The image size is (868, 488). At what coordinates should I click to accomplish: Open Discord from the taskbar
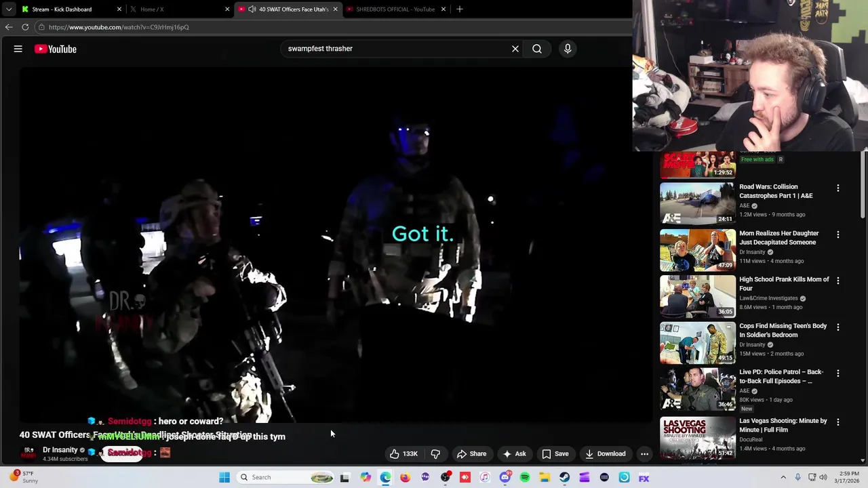[x=505, y=477]
